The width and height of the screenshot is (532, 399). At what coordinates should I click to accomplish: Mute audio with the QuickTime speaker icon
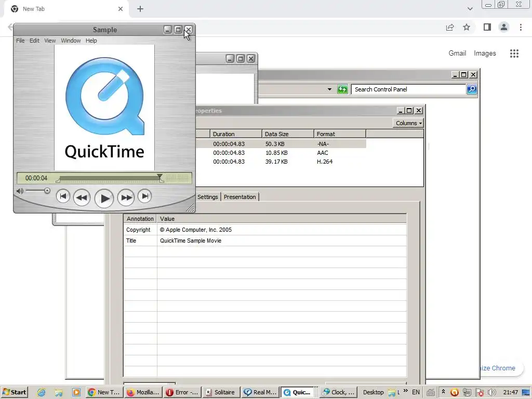[x=20, y=191]
